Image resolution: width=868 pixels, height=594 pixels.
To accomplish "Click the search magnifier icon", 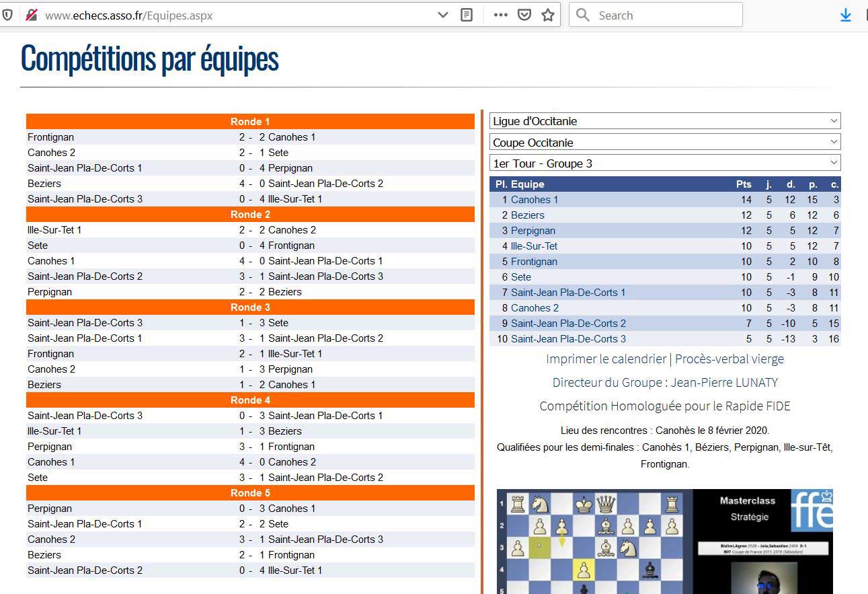I will [x=583, y=15].
